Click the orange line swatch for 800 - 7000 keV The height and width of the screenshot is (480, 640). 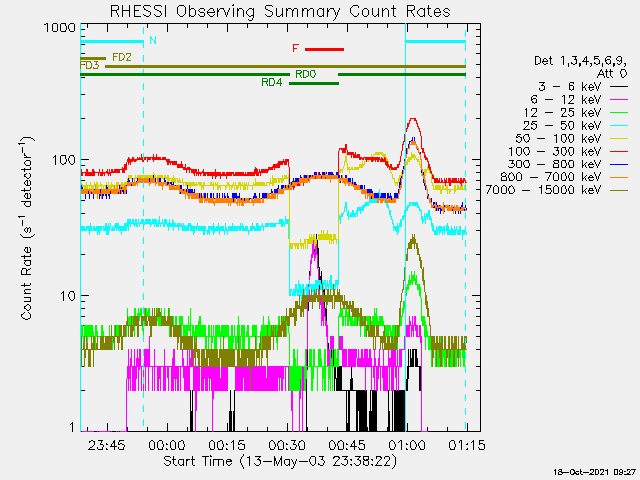tap(619, 177)
